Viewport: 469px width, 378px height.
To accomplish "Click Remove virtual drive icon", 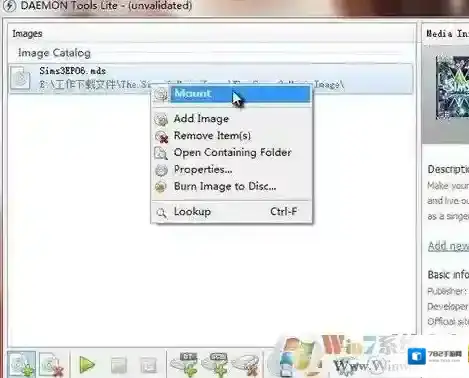I will (x=246, y=365).
